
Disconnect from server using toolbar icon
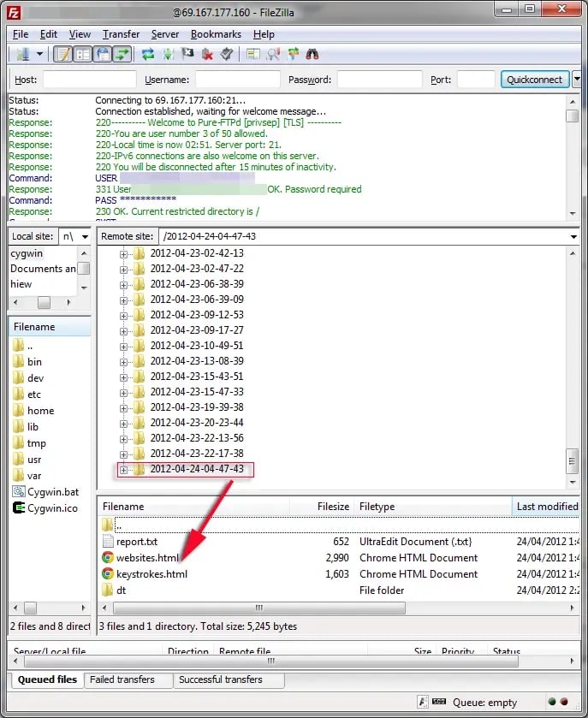[207, 54]
